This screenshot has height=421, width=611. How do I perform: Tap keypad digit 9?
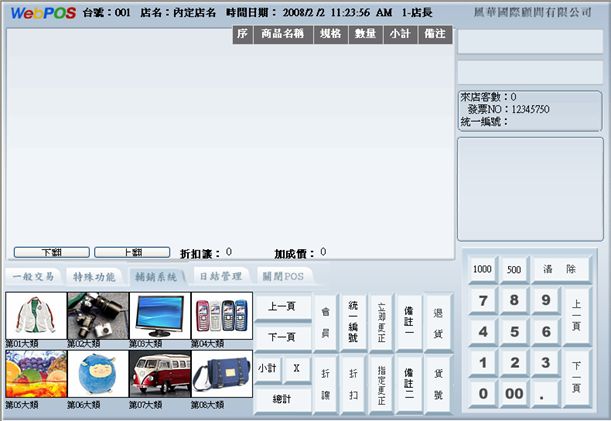point(546,300)
